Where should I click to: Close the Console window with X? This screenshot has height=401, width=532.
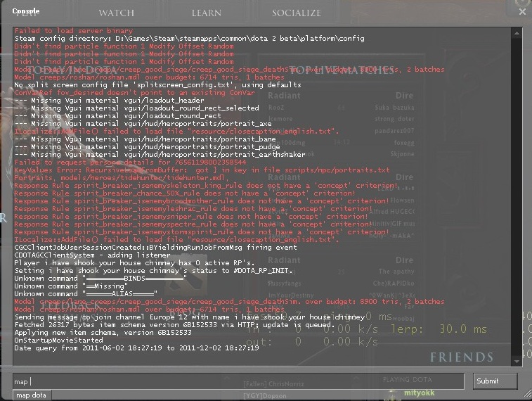tap(522, 11)
